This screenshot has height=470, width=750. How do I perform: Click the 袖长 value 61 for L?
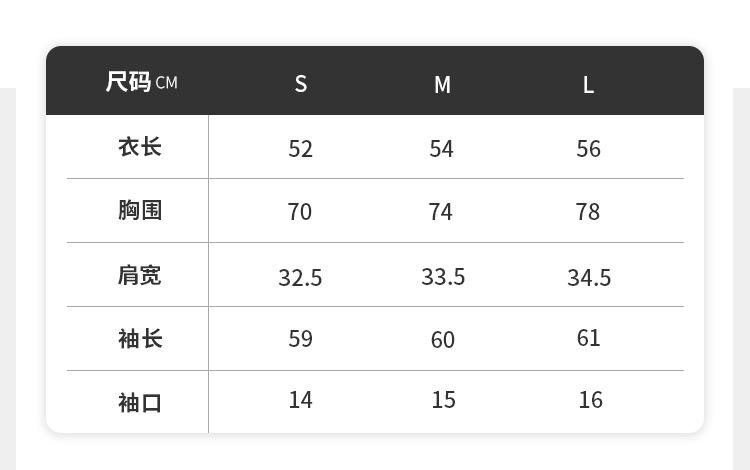point(589,338)
